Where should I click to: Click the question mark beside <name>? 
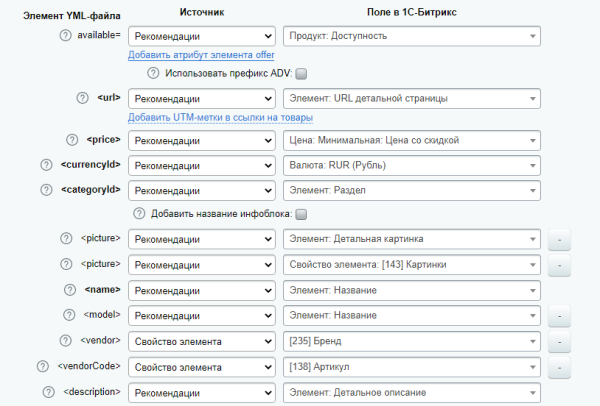(70, 290)
